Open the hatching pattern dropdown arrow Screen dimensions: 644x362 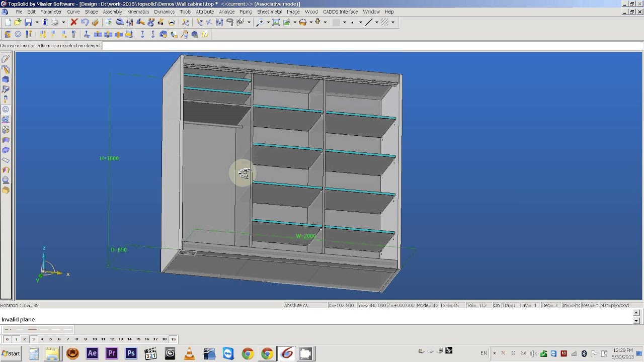click(x=392, y=22)
